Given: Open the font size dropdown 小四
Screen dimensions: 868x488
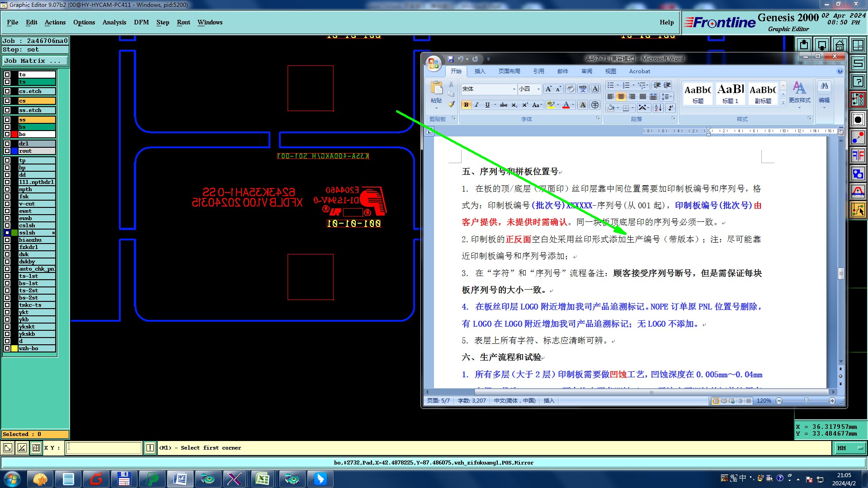Looking at the screenshot, I should pyautogui.click(x=538, y=89).
